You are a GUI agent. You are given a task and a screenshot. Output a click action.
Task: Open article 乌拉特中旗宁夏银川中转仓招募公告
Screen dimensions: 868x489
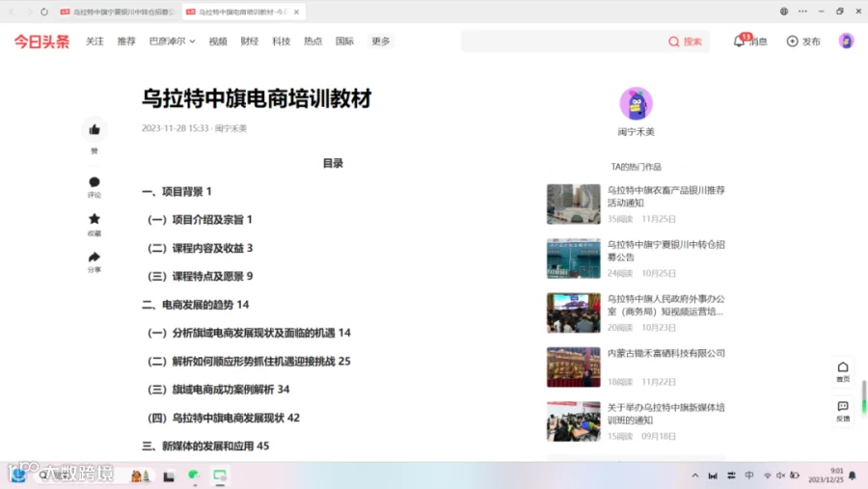[665, 251]
